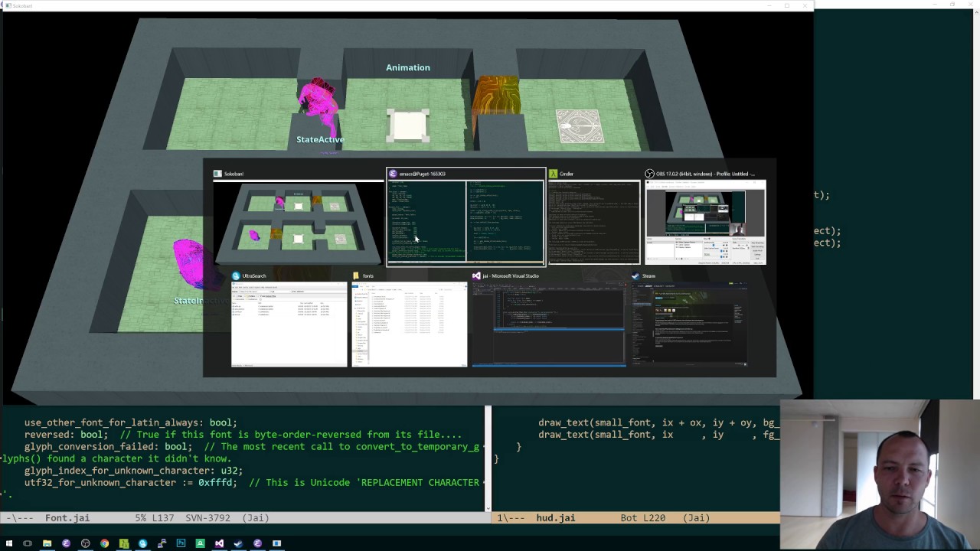Click the glyph_index_for_unknown_character code line

133,471
